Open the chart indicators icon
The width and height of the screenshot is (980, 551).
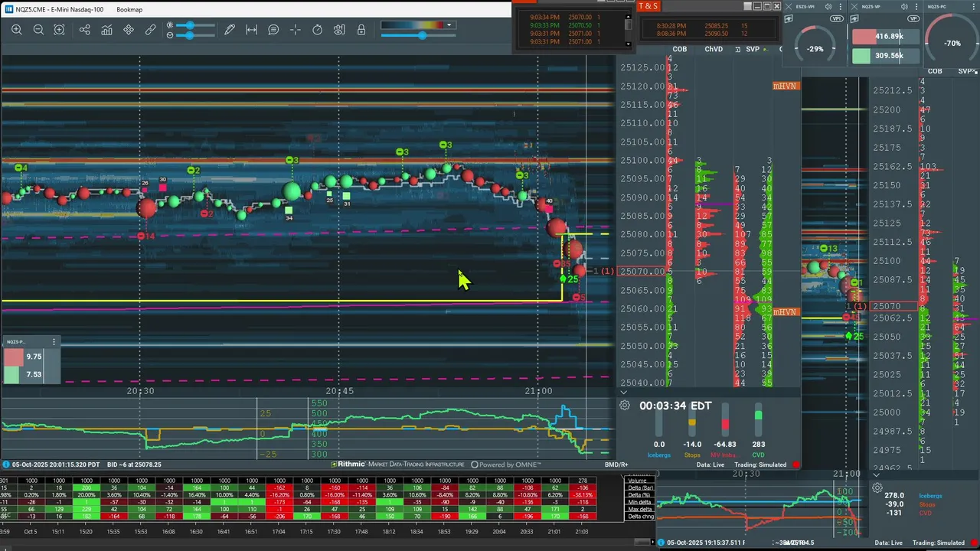[x=106, y=30]
